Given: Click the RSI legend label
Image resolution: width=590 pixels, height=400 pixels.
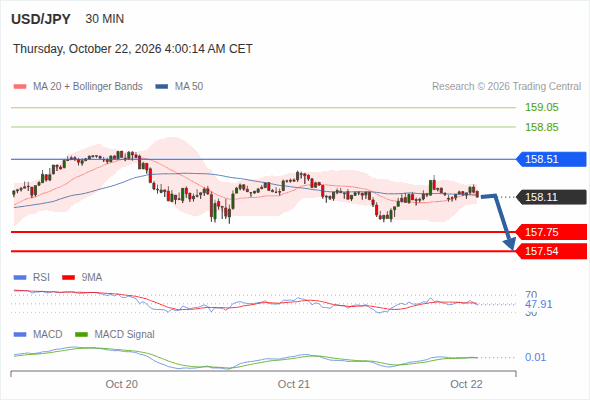Looking at the screenshot, I should click(x=41, y=278).
